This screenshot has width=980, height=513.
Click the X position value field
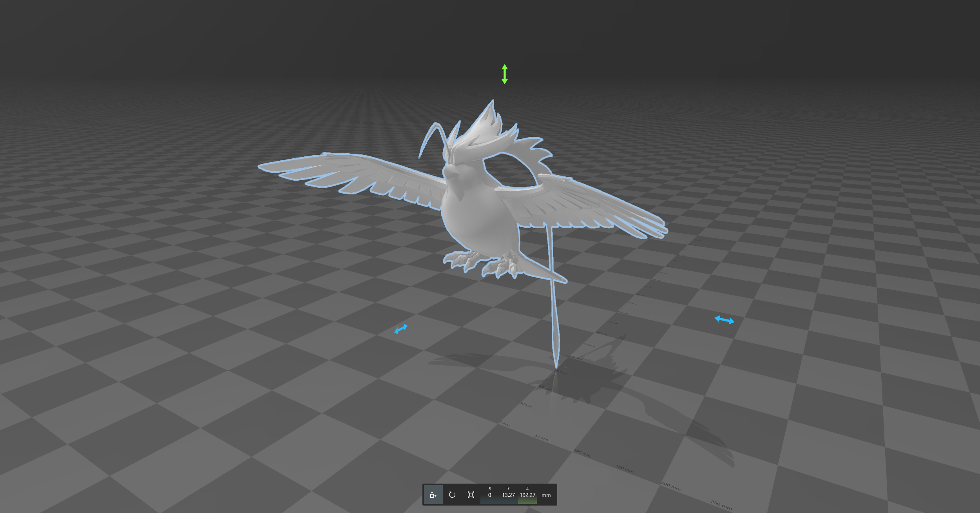[489, 495]
